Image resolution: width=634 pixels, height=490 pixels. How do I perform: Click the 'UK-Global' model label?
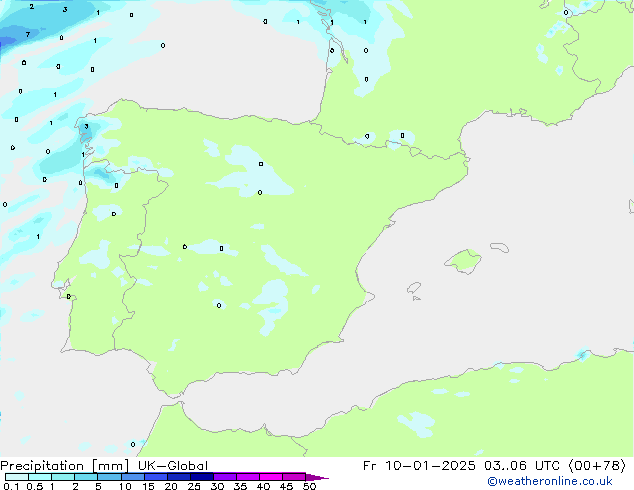click(x=173, y=466)
